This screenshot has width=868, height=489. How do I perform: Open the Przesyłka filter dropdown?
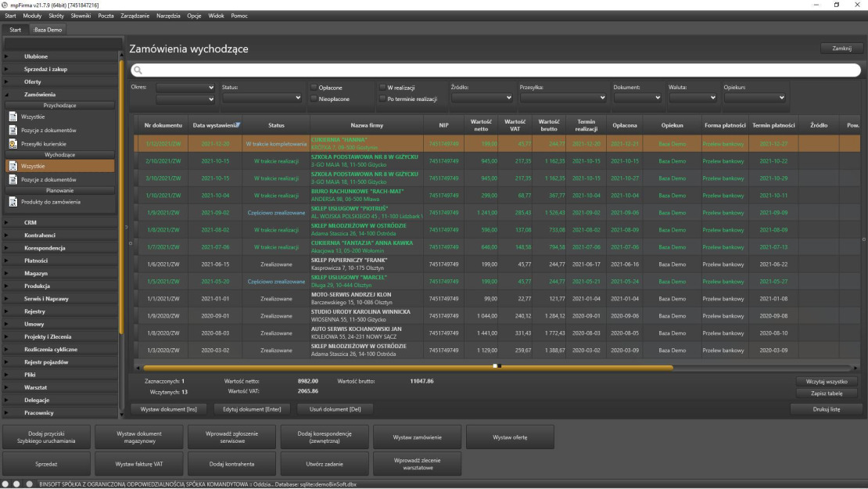[563, 98]
